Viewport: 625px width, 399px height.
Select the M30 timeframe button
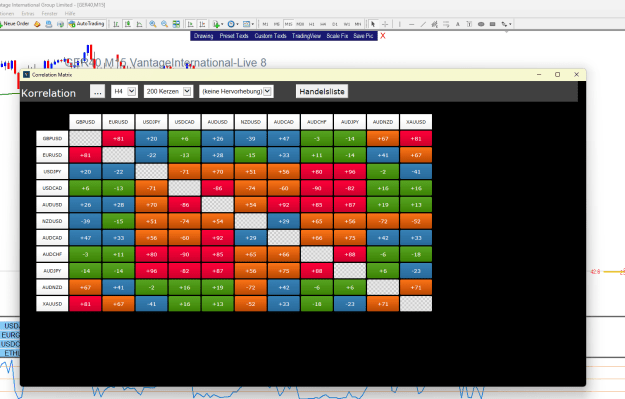tap(300, 24)
